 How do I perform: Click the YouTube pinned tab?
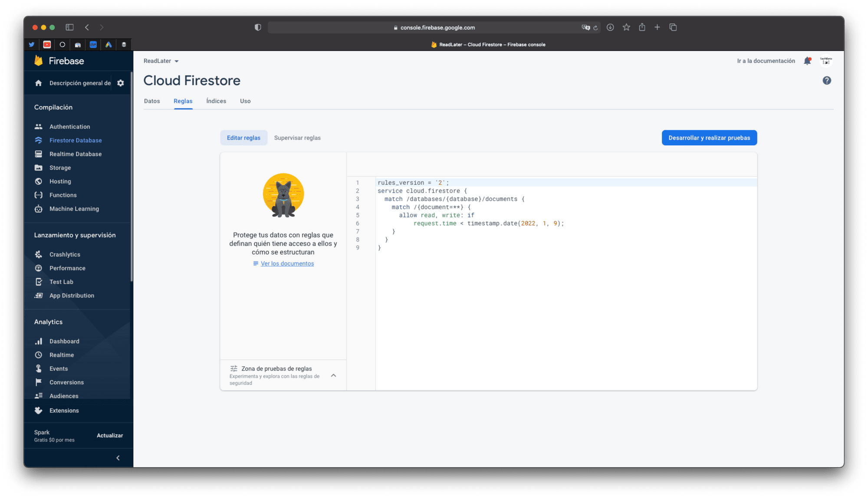point(47,44)
